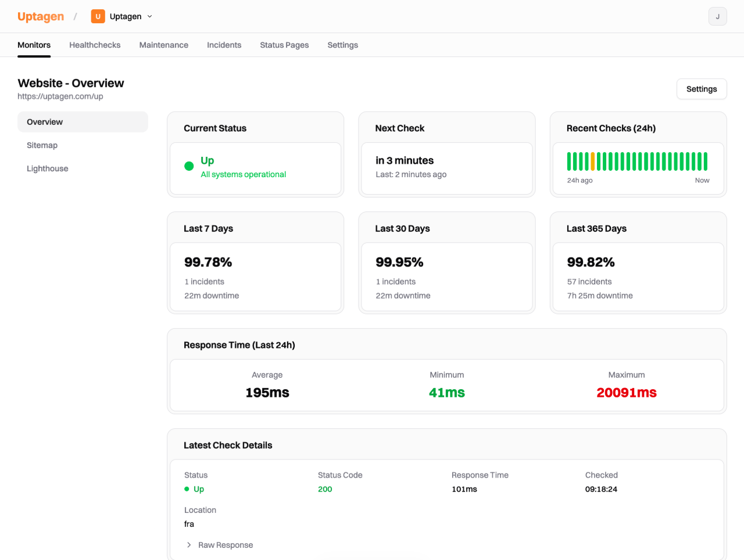Collapse the chevron next to Raw Response
Image resolution: width=744 pixels, height=560 pixels.
coord(188,545)
